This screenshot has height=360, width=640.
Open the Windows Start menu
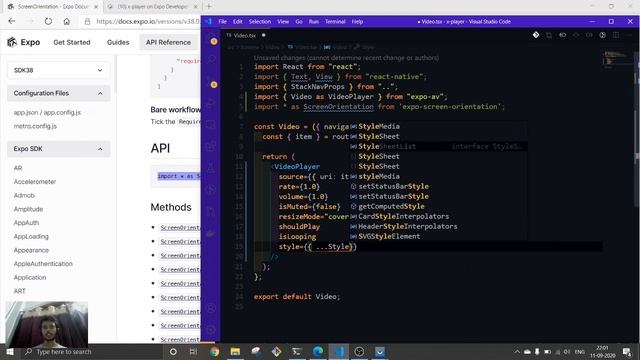9,351
